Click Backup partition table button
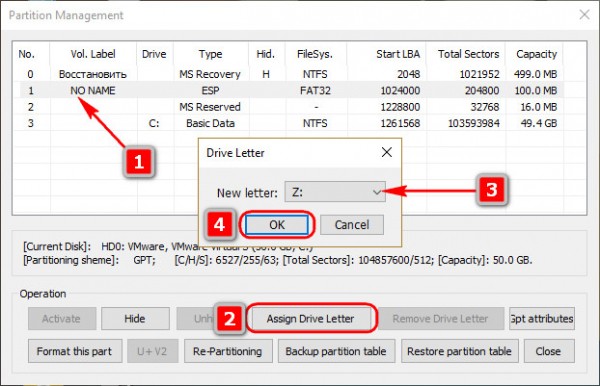The image size is (600, 386). point(336,351)
